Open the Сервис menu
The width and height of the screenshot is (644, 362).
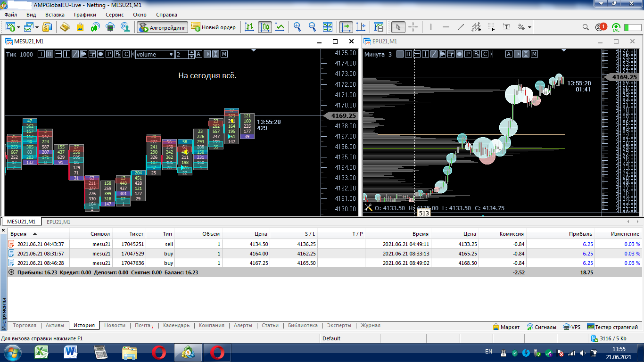tap(115, 15)
